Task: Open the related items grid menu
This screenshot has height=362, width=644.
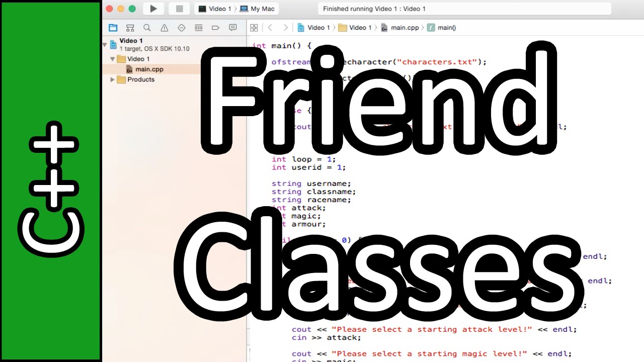Action: pos(254,28)
